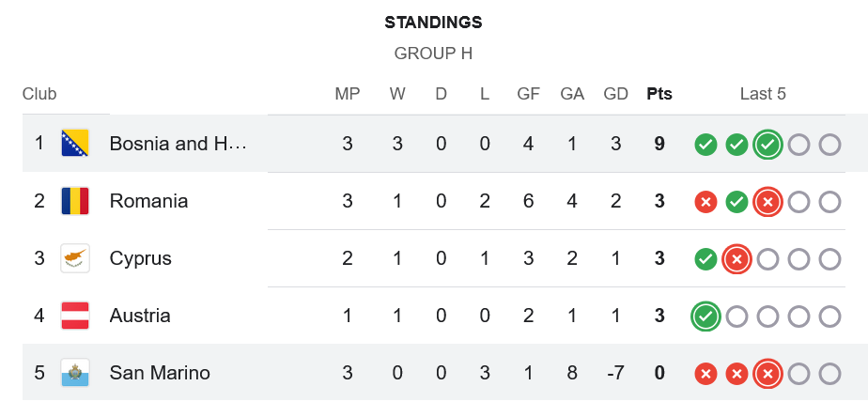
Task: Click Cyprus's highlighted red loss icon
Action: 736,259
